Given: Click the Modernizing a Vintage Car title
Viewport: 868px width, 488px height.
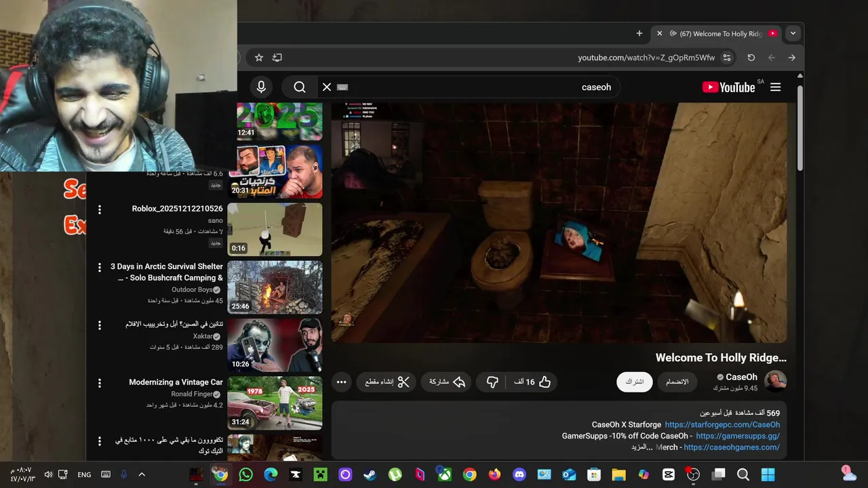Looking at the screenshot, I should [176, 382].
